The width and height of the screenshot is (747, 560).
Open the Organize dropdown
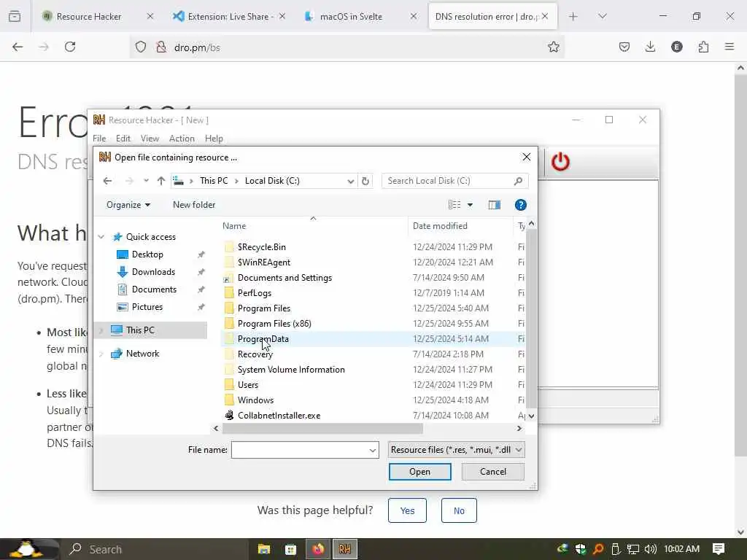click(x=128, y=205)
